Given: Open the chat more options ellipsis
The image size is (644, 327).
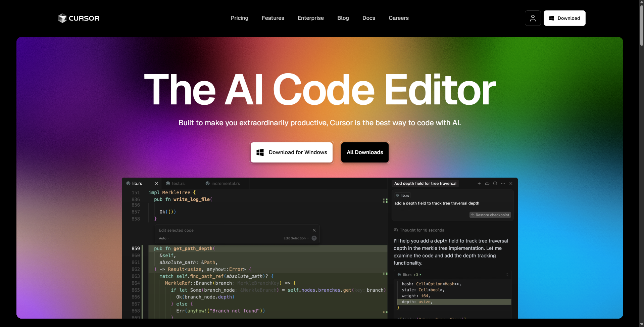Looking at the screenshot, I should point(503,183).
